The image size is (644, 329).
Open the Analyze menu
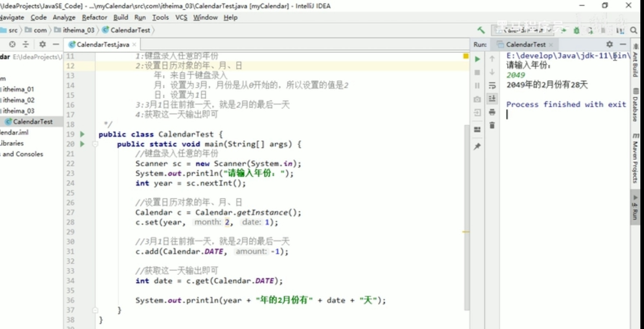(x=64, y=17)
